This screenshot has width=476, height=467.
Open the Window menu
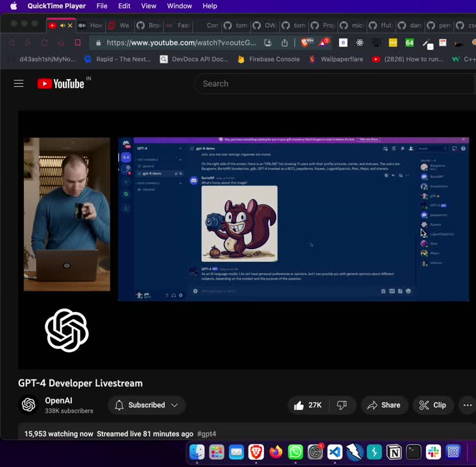(179, 6)
